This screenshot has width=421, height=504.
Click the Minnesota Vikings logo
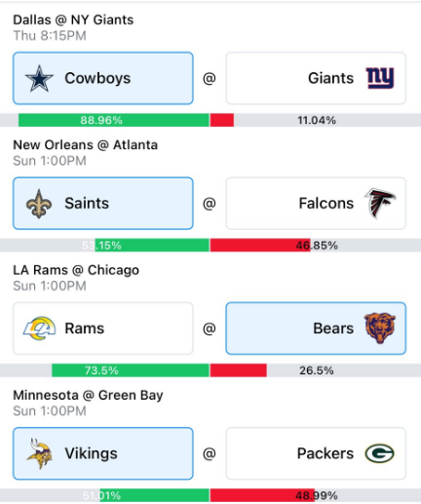tap(39, 453)
